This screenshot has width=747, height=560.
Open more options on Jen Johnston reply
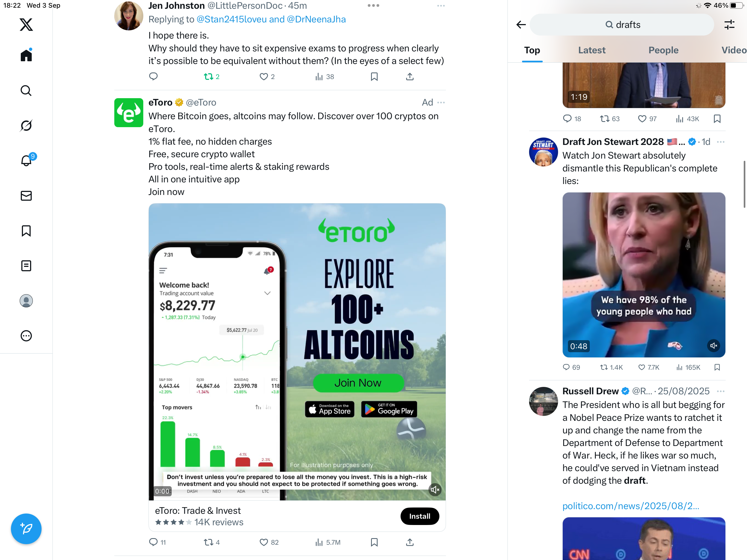pos(441,6)
